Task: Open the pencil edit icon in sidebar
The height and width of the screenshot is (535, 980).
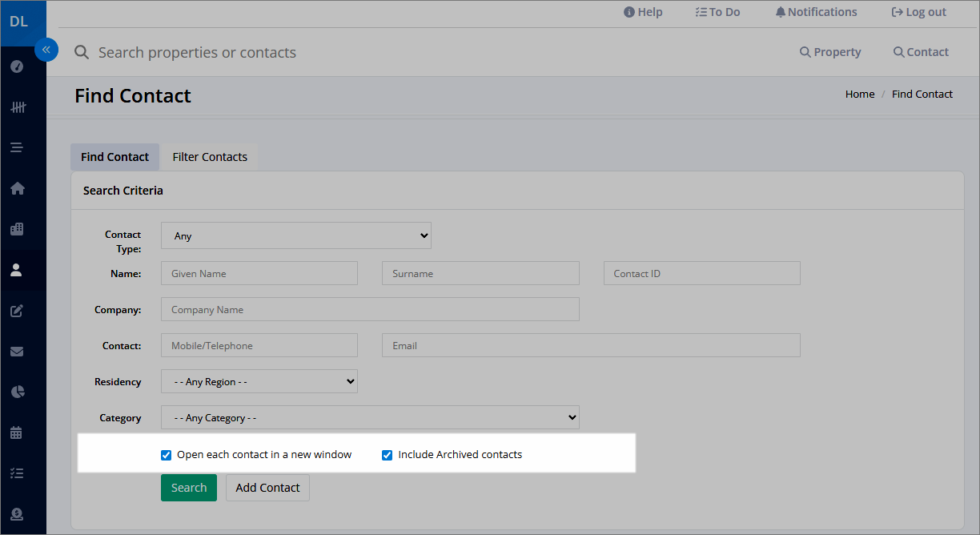Action: coord(17,311)
